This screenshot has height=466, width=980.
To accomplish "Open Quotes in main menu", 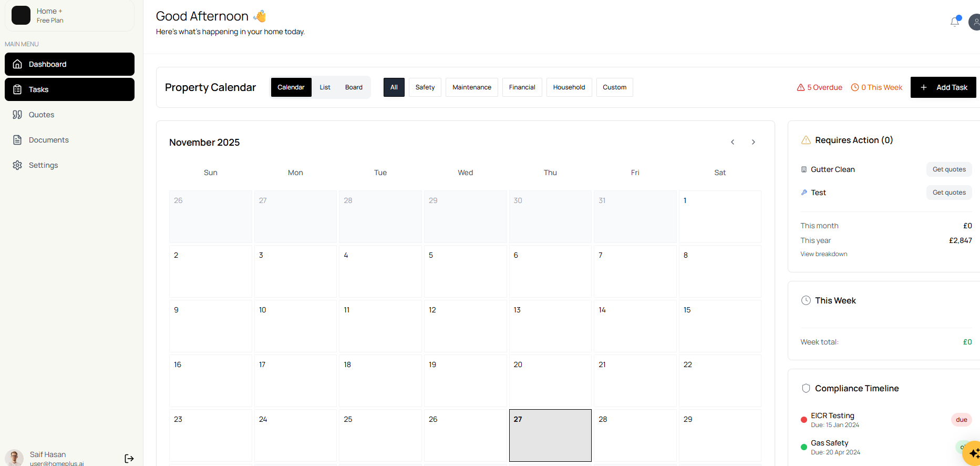I will pos(69,115).
